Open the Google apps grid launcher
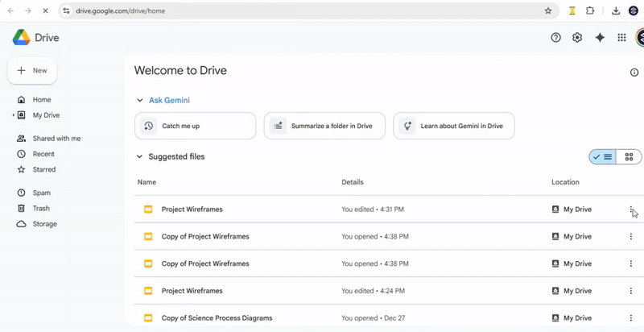The width and height of the screenshot is (644, 332). (621, 38)
